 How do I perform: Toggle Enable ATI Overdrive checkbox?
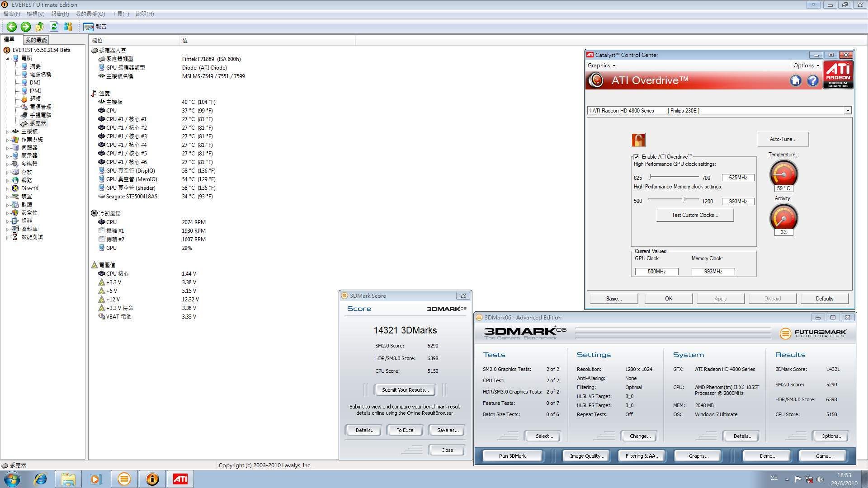(636, 157)
